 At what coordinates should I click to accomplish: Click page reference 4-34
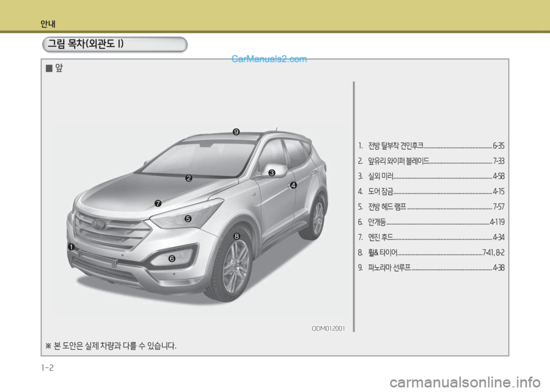[x=498, y=237]
